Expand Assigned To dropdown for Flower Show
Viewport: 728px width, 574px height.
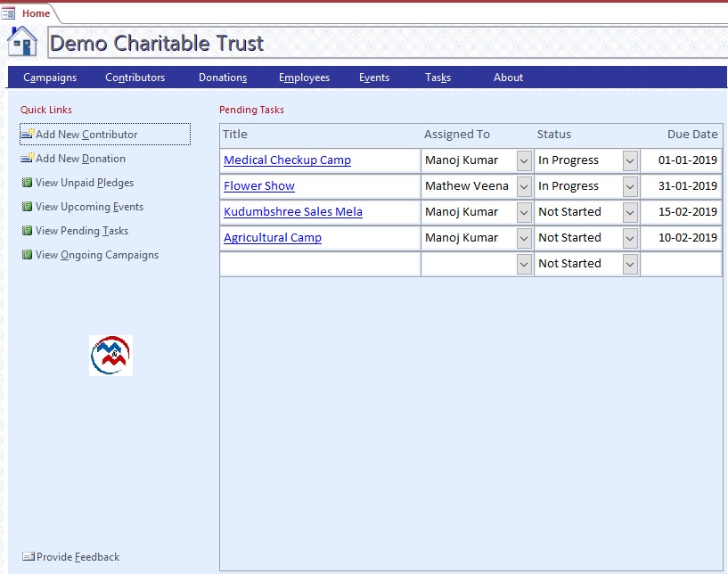tap(524, 186)
